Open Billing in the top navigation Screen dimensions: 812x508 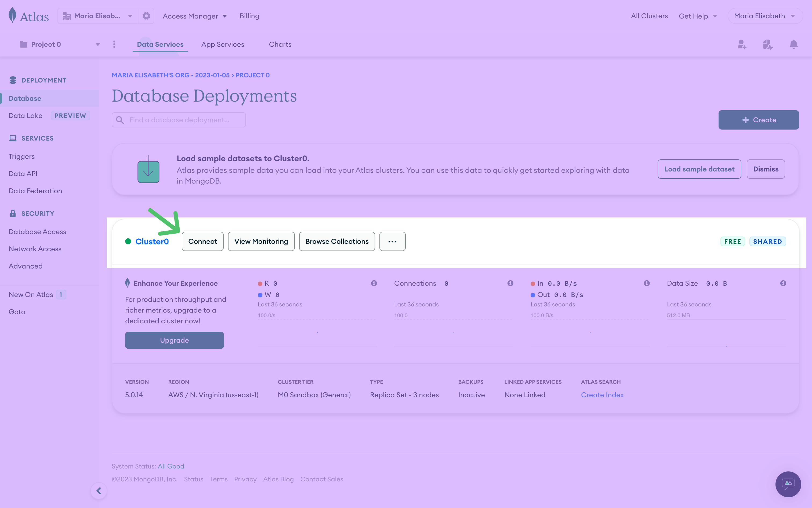coord(249,16)
